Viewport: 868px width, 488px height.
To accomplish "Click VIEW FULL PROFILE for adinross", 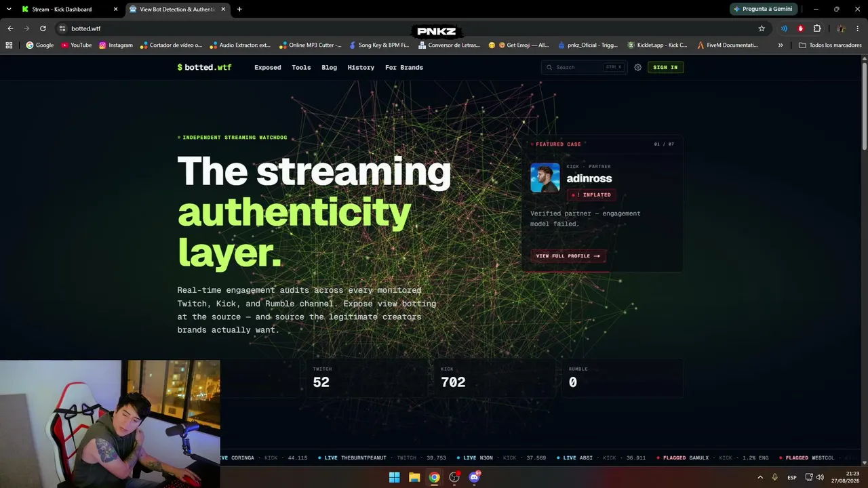I will pos(568,256).
